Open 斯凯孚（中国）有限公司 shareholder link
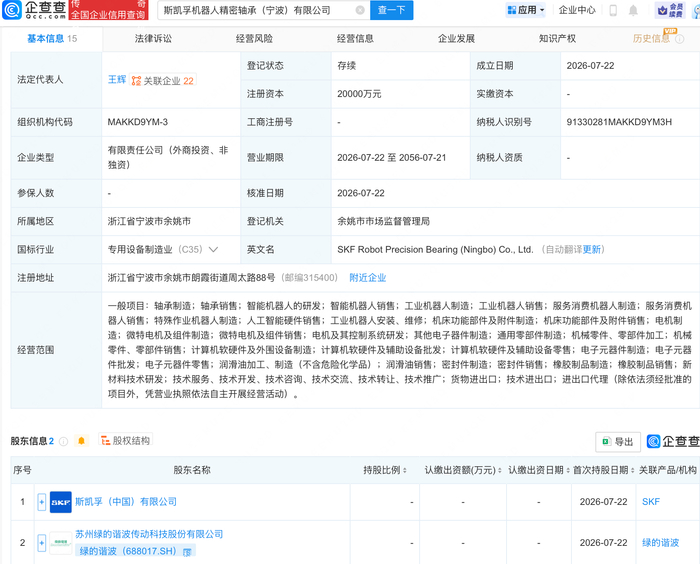 (x=126, y=502)
